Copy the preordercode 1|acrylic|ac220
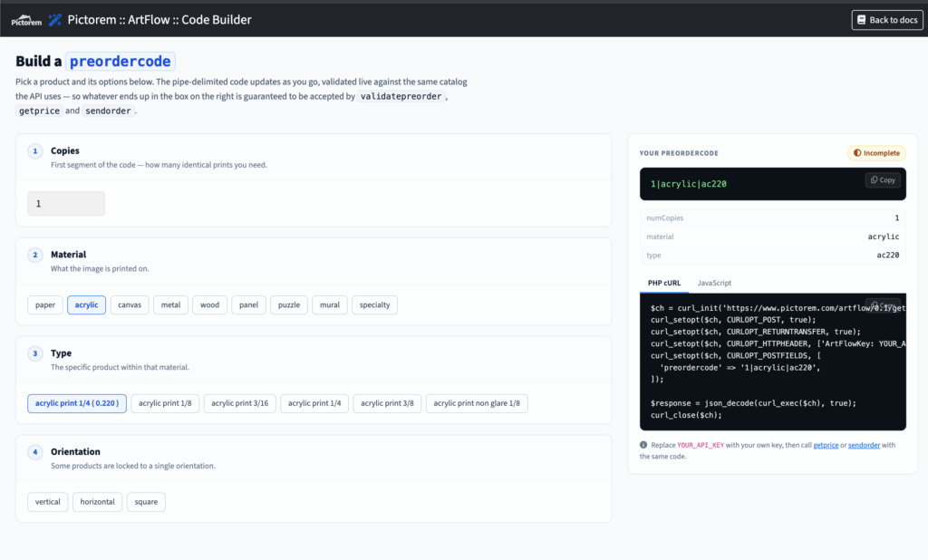The image size is (928, 560). [x=883, y=180]
